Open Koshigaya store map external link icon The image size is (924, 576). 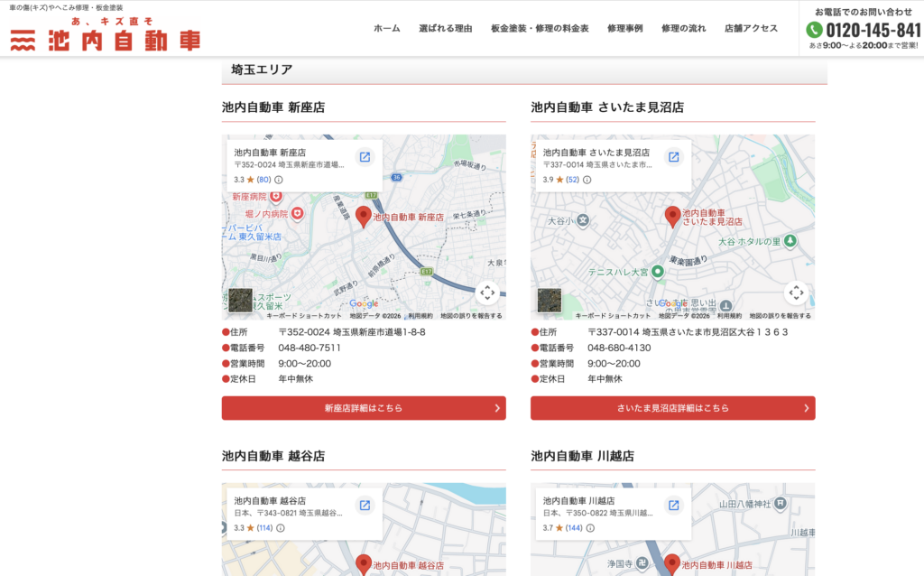point(365,505)
